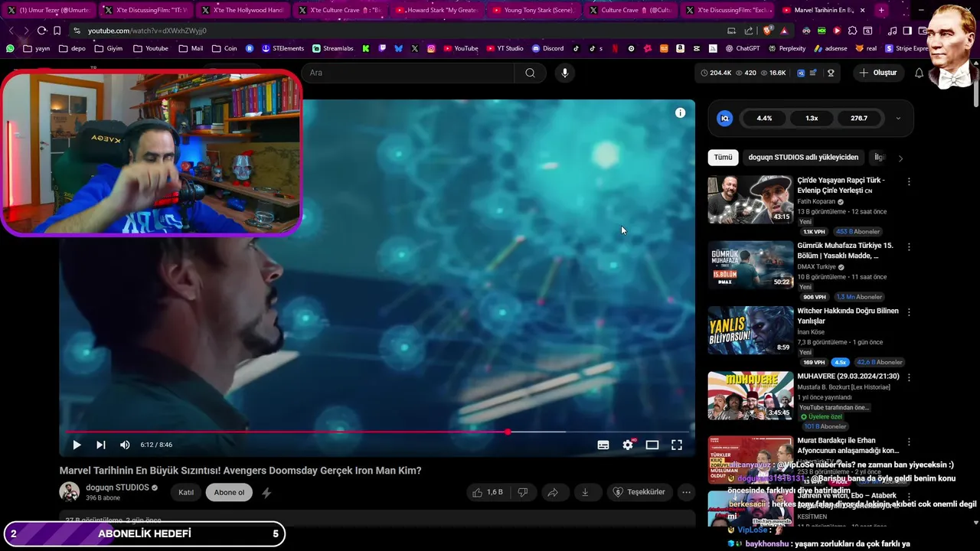Enter fullscreen on the video player
Image resolution: width=980 pixels, height=551 pixels.
pos(677,445)
